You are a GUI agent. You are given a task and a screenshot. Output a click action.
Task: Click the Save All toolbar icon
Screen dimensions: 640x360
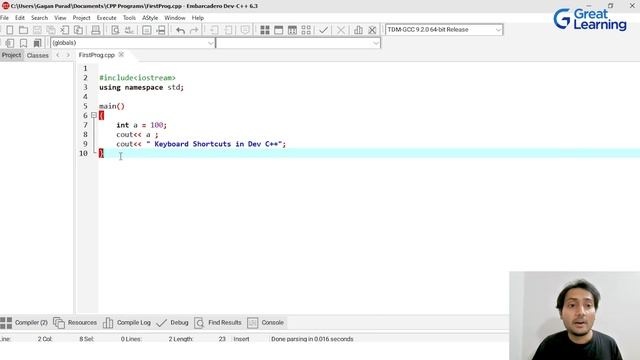(x=51, y=30)
